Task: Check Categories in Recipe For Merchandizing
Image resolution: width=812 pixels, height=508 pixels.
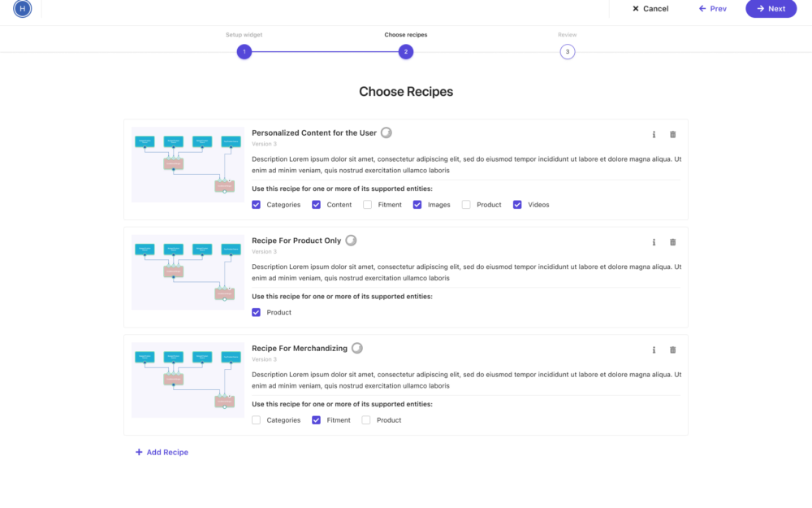Action: point(257,420)
